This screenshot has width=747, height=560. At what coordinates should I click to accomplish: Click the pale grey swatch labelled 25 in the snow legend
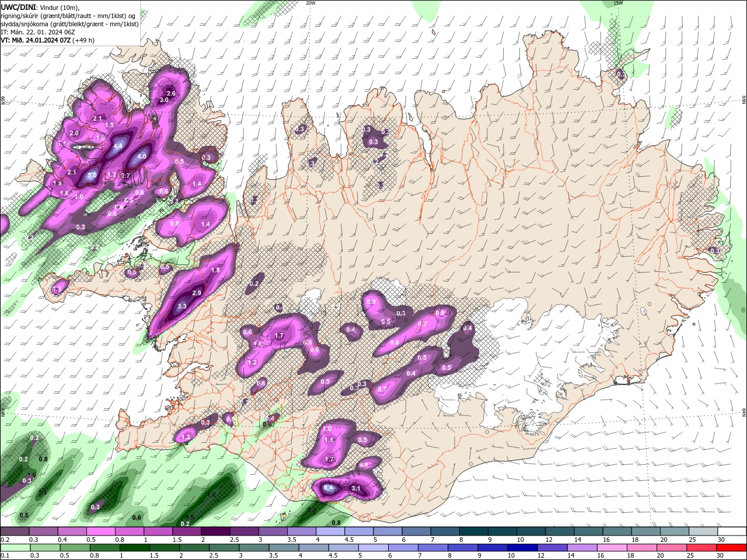coord(703,531)
